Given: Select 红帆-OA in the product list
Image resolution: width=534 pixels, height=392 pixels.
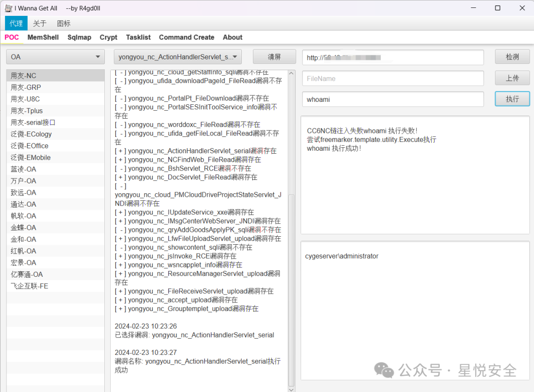Looking at the screenshot, I should (x=55, y=251).
